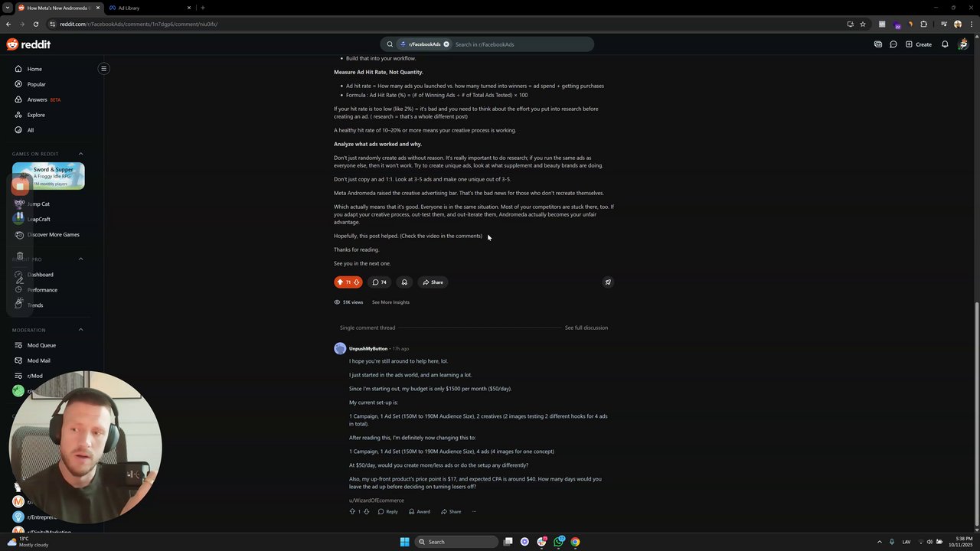Go to the Reddit home logo
Image resolution: width=980 pixels, height=551 pixels.
(28, 44)
